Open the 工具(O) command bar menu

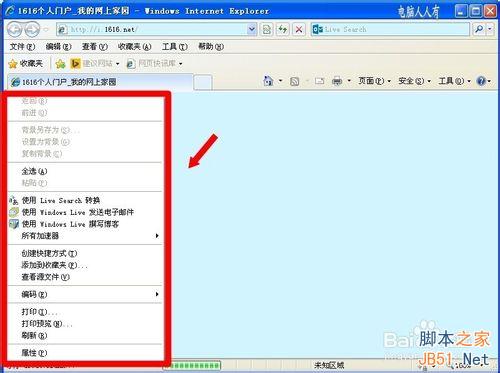click(454, 81)
